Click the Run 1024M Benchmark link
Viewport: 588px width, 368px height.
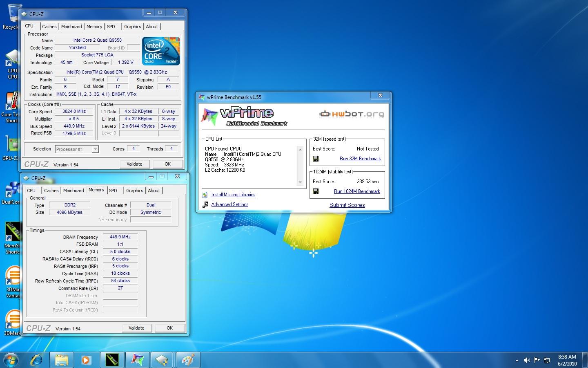click(x=357, y=191)
